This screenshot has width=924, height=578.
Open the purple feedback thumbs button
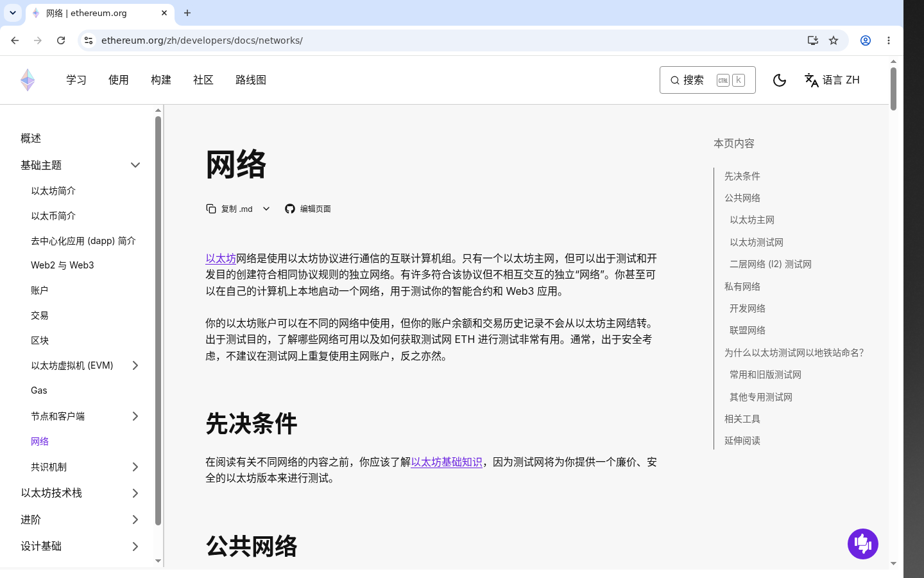[x=863, y=544]
